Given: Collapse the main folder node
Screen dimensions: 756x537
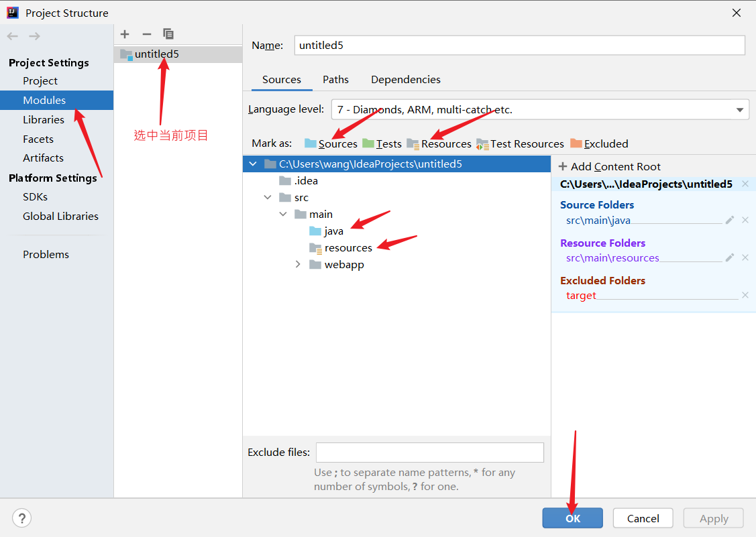Looking at the screenshot, I should [x=282, y=215].
